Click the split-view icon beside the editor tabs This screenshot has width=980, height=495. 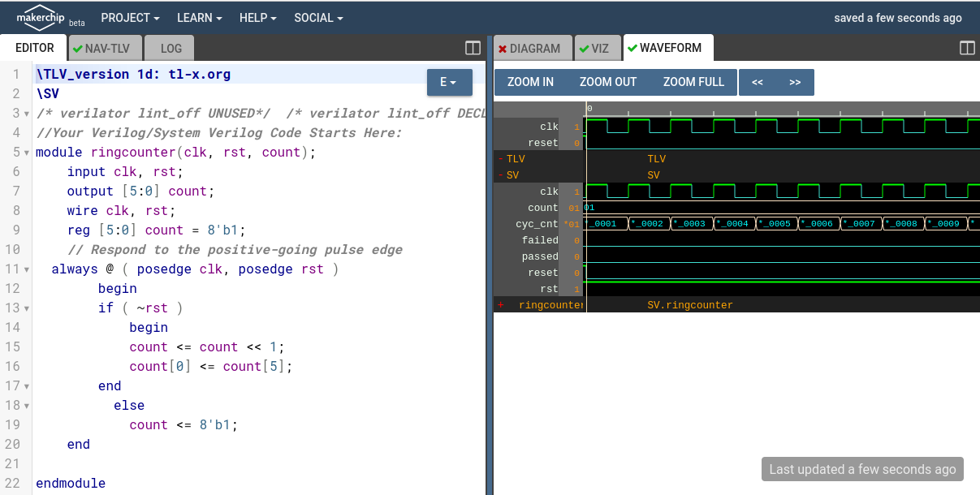pos(473,48)
